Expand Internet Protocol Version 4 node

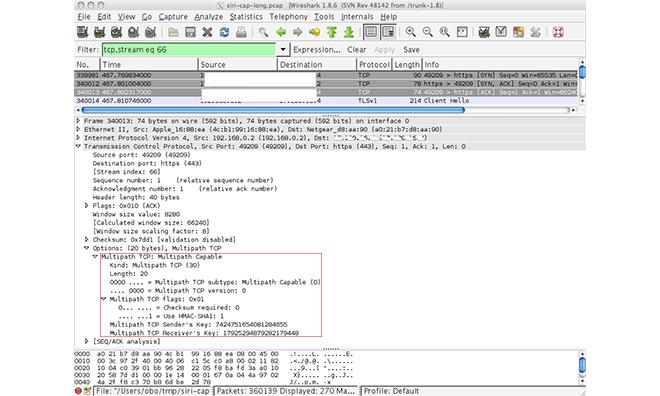coord(78,138)
